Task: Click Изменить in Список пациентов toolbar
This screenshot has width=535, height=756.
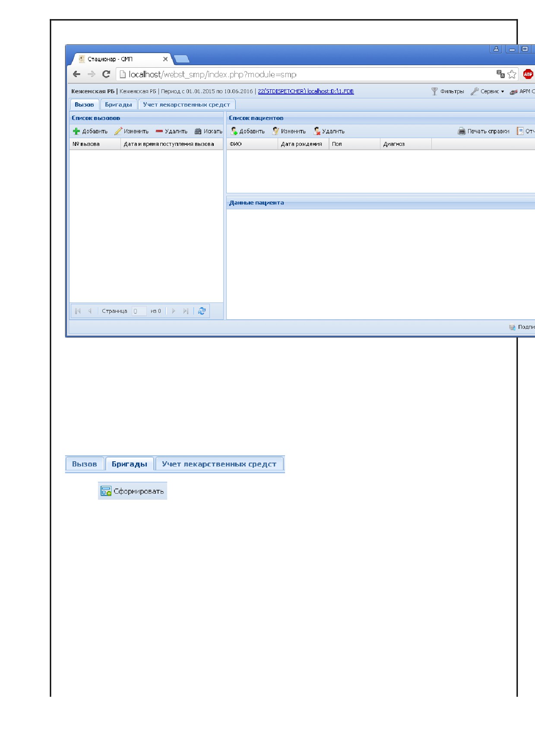Action: 289,131
